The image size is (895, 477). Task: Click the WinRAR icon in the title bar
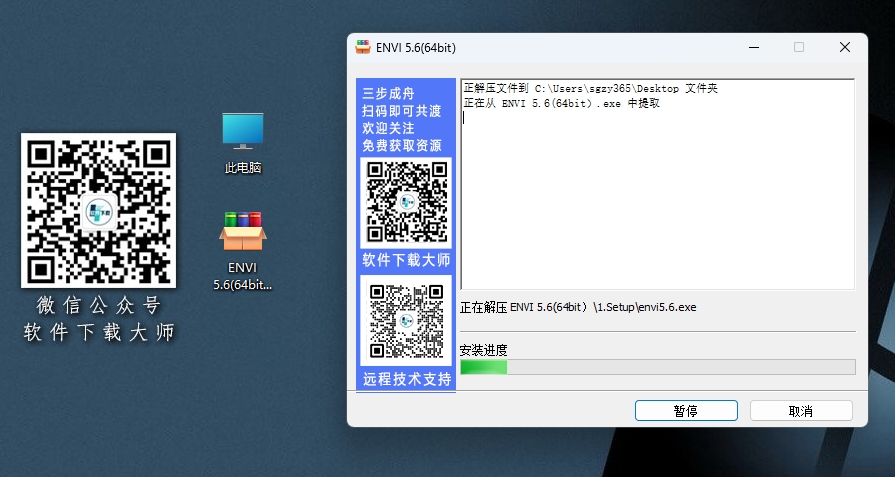tap(363, 47)
